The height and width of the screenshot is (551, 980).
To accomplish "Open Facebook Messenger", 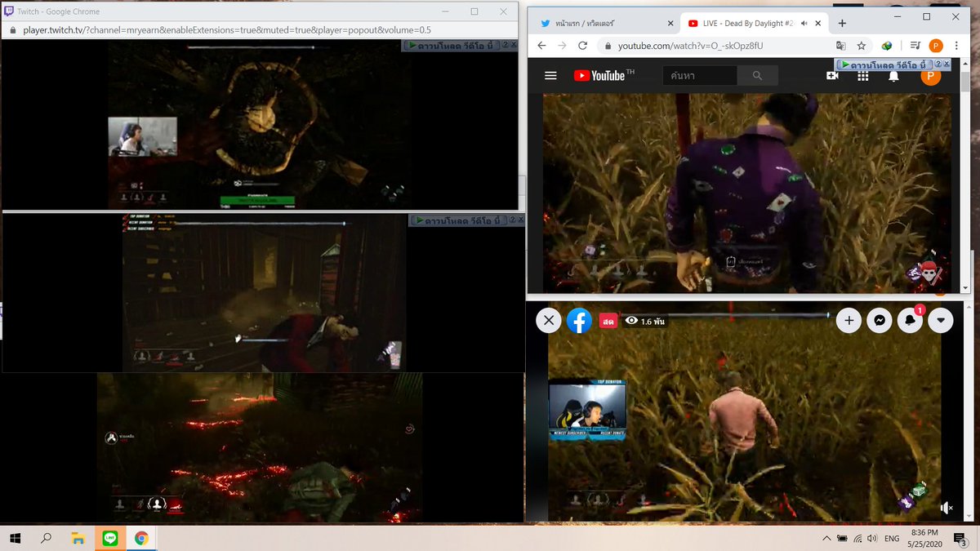I will 879,321.
